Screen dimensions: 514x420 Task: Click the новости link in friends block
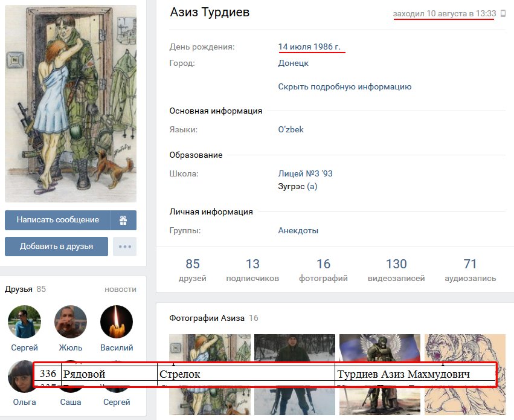[120, 289]
